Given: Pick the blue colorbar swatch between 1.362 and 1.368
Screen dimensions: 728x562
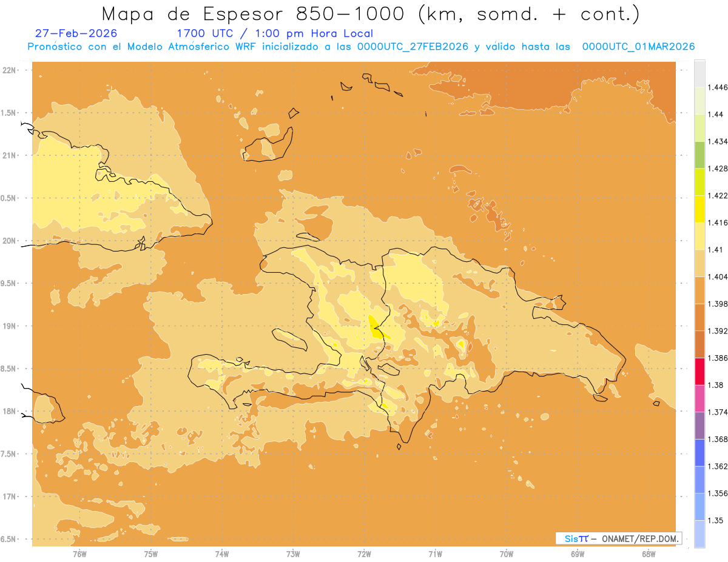Looking at the screenshot, I should pos(699,452).
